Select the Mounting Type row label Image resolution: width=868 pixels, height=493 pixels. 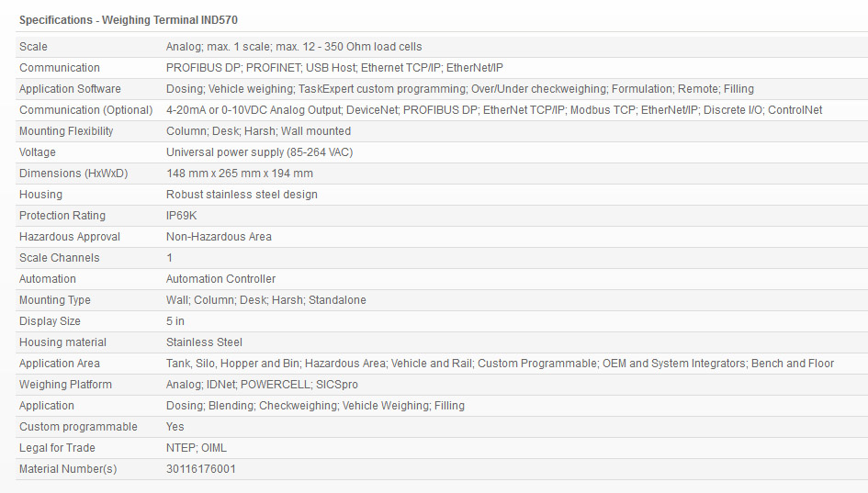click(55, 300)
